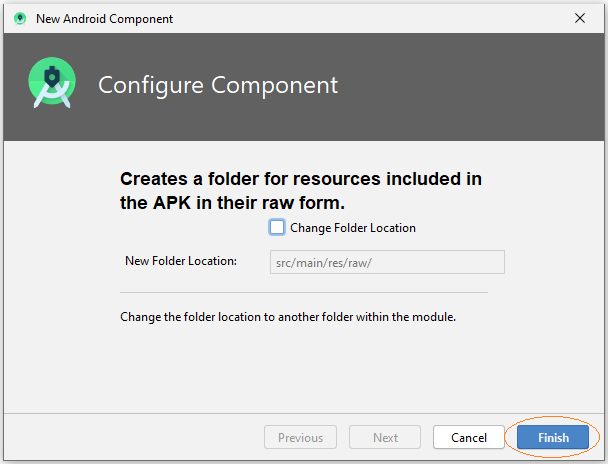This screenshot has width=608, height=464.
Task: Focus the src/main/res/raw/ folder location field
Action: (x=387, y=262)
